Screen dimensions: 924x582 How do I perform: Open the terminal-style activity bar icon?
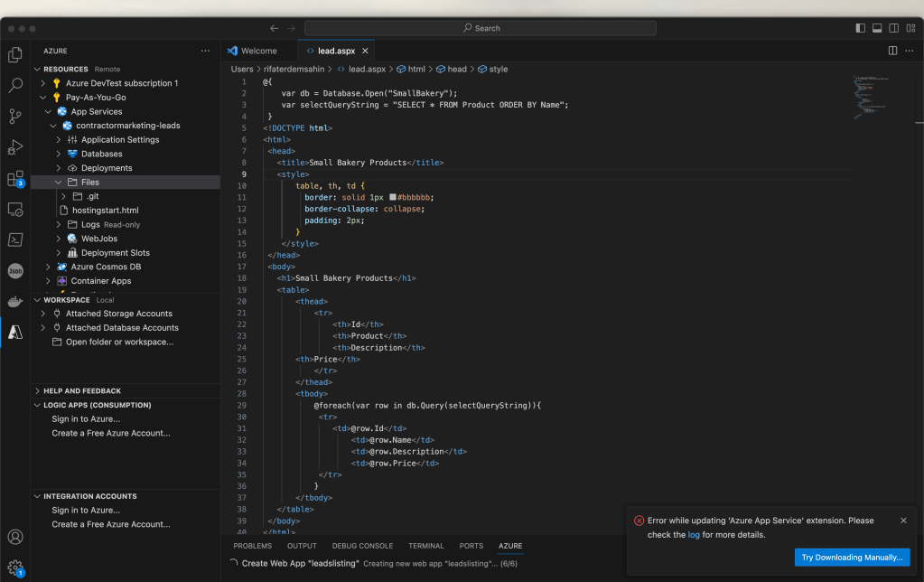(x=15, y=240)
